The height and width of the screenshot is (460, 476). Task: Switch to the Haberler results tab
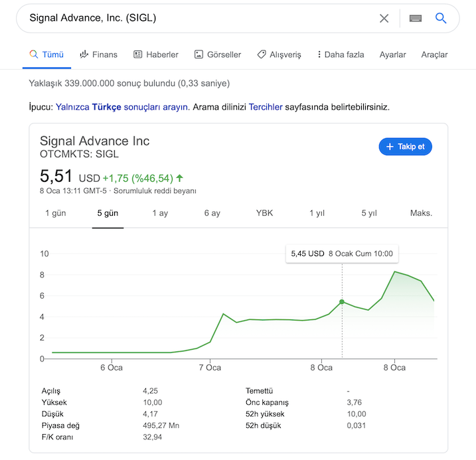[x=156, y=54]
